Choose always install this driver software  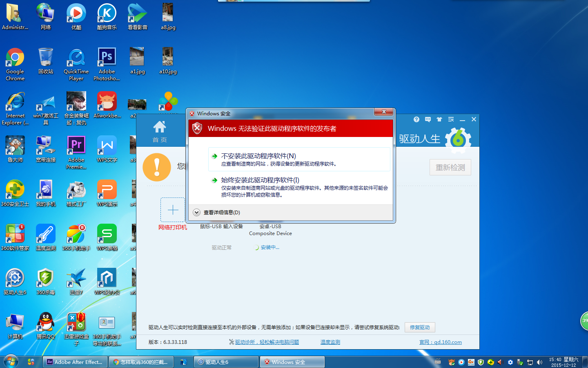coord(299,187)
